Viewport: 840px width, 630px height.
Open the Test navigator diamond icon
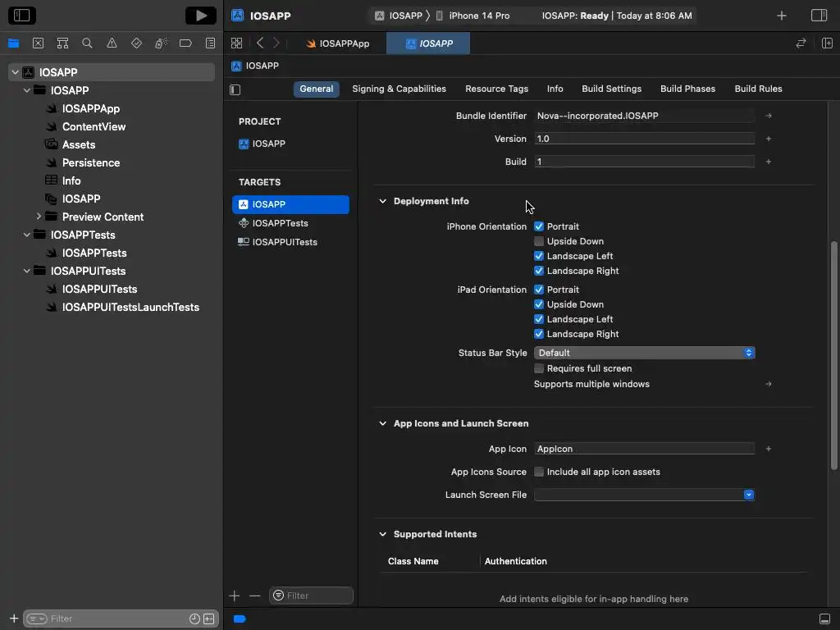pos(137,43)
